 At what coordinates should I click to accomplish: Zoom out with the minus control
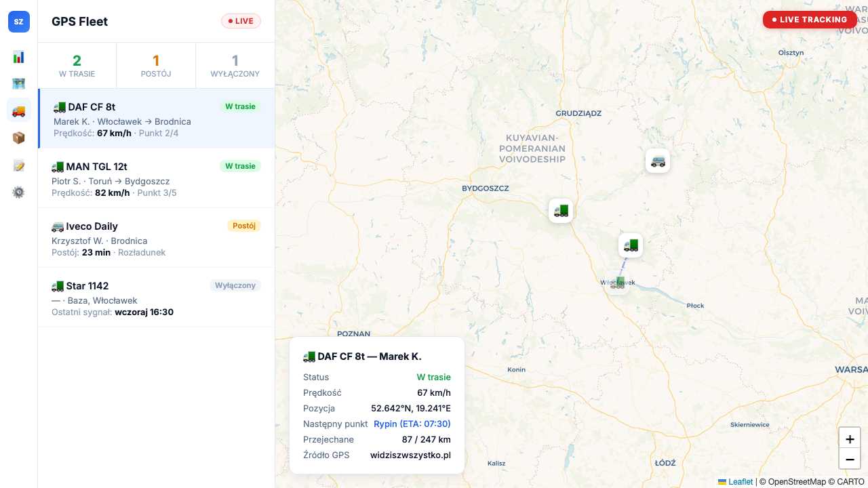pyautogui.click(x=850, y=459)
